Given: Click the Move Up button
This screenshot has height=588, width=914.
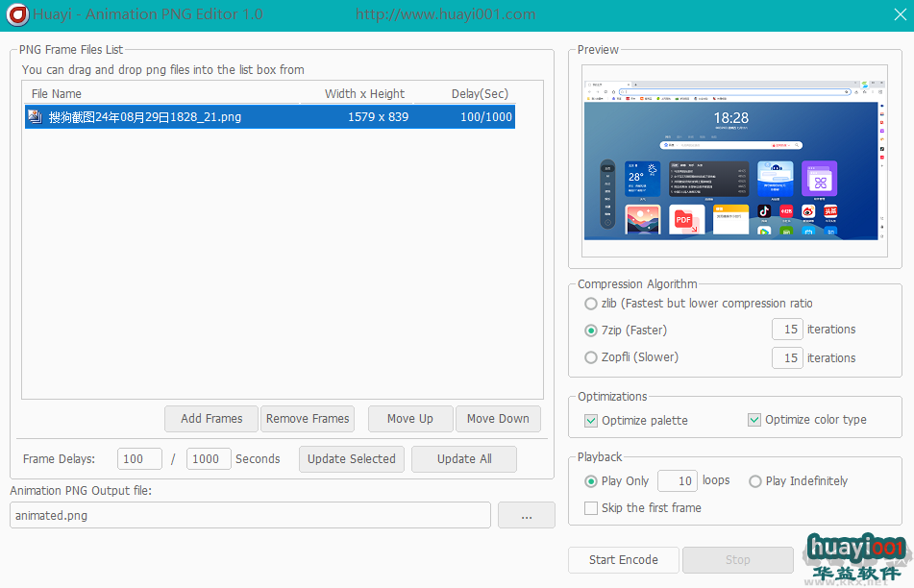Looking at the screenshot, I should click(410, 419).
